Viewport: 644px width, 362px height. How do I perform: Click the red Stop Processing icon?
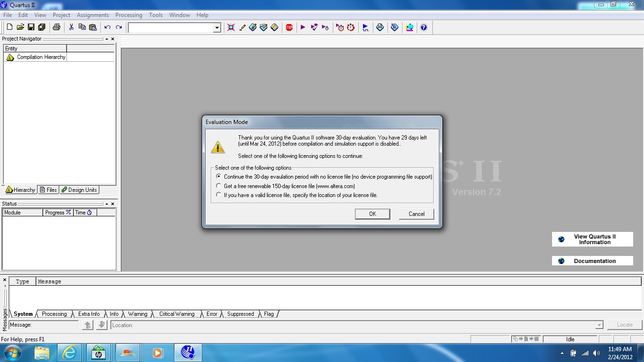click(x=289, y=27)
